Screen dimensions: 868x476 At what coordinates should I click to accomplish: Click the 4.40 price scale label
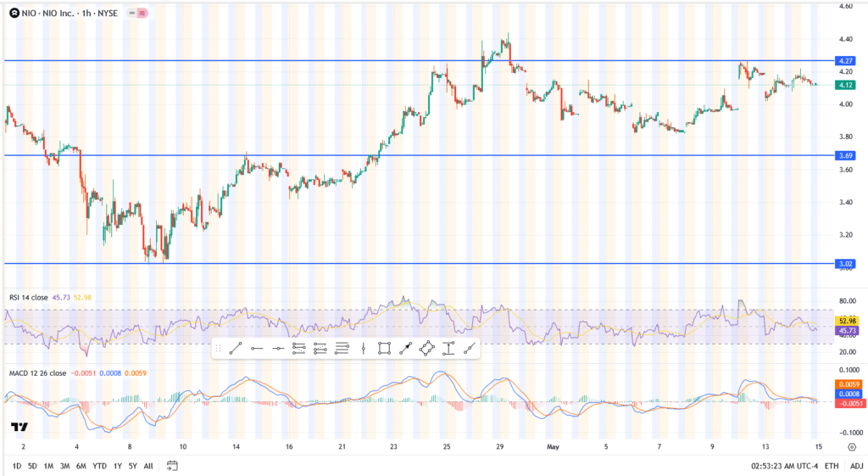(845, 39)
